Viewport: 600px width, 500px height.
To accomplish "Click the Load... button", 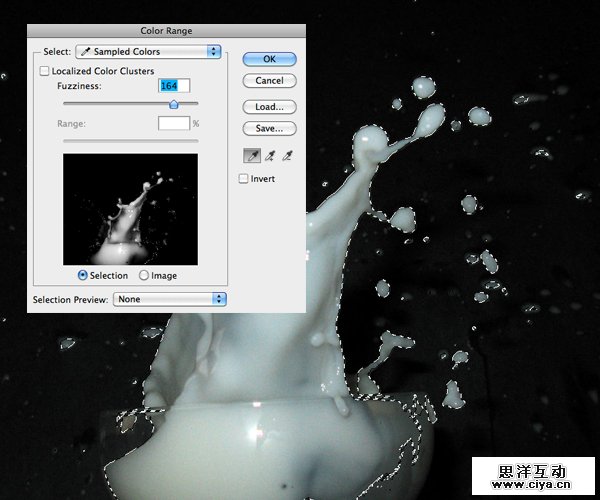I will click(269, 106).
